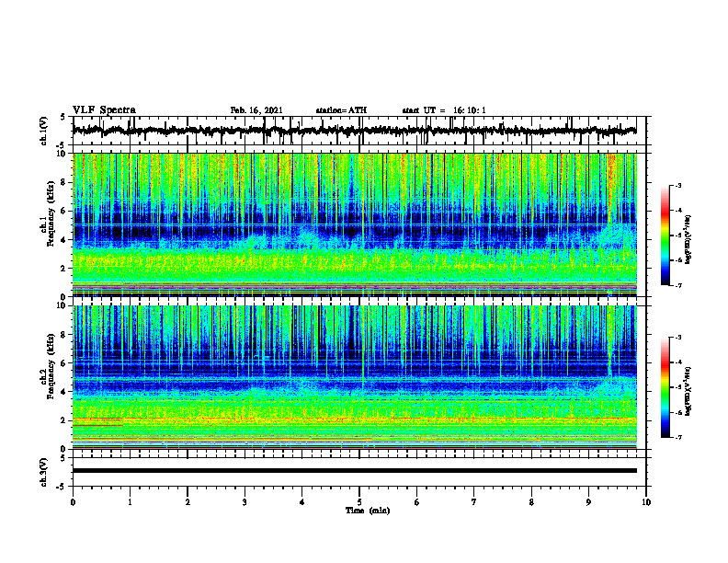
Task: Click the "VLF Spectra" plot title
Action: (104, 110)
